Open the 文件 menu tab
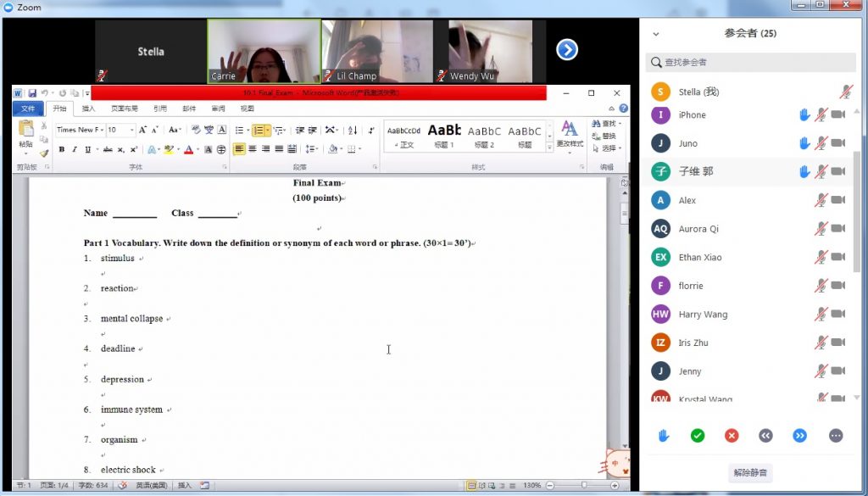This screenshot has height=496, width=868. coord(28,109)
